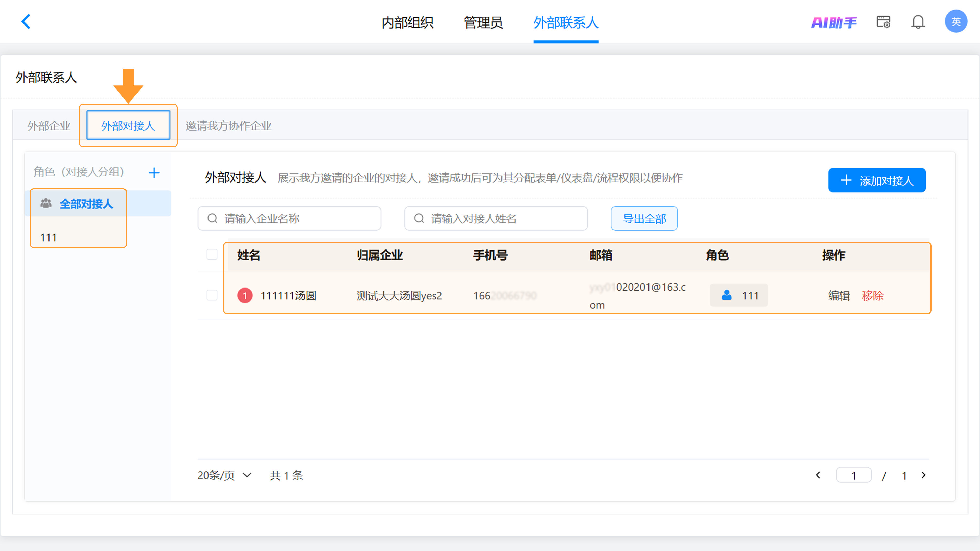Select 全部对接人 in the role list
Image resolution: width=980 pixels, height=551 pixels.
(x=98, y=204)
